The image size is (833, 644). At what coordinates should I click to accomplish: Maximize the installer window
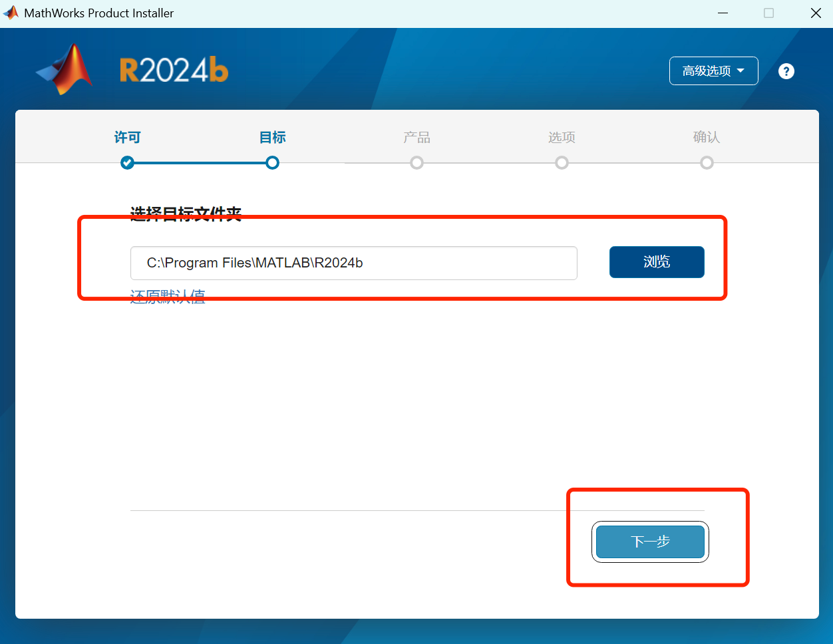coord(768,13)
